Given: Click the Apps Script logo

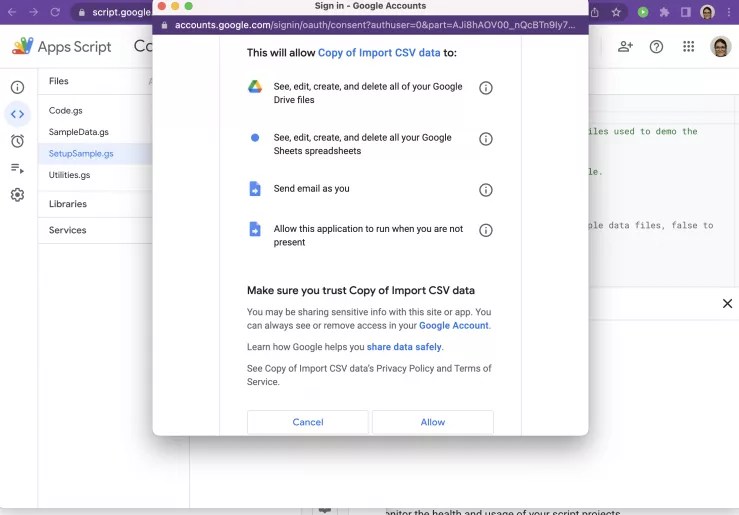Looking at the screenshot, I should point(61,47).
